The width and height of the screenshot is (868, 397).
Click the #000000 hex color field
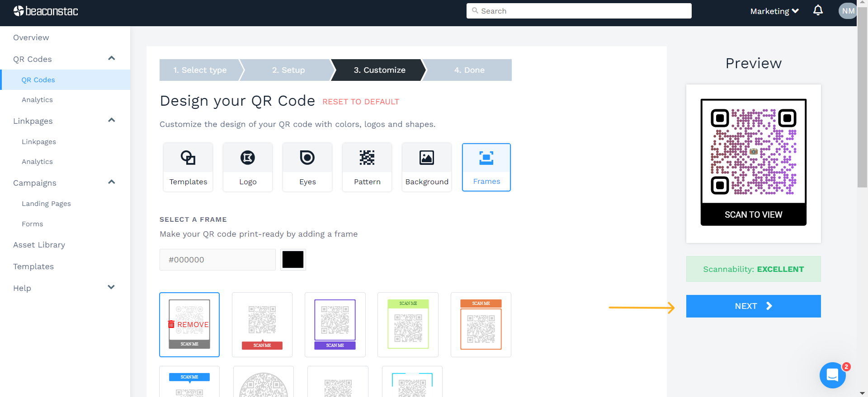pyautogui.click(x=217, y=260)
